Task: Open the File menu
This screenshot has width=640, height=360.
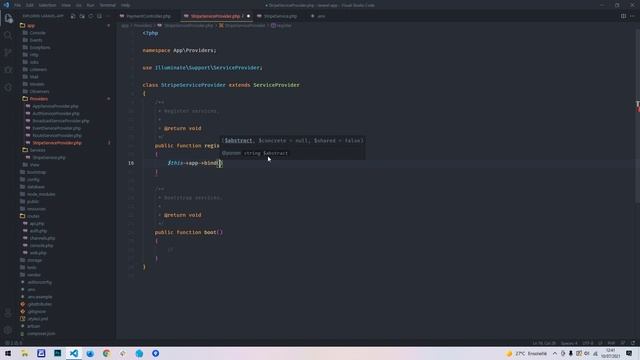Action: (18, 5)
